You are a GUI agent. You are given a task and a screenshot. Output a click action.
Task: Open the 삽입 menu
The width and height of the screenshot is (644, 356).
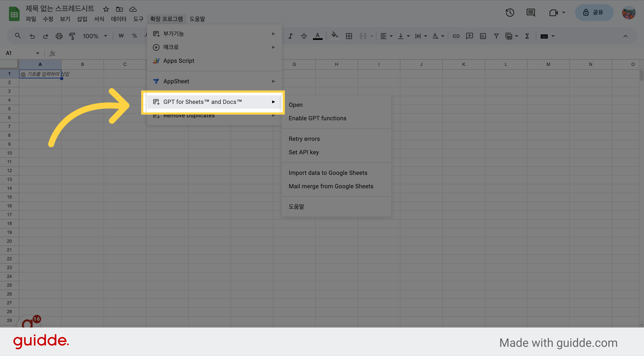[x=82, y=19]
